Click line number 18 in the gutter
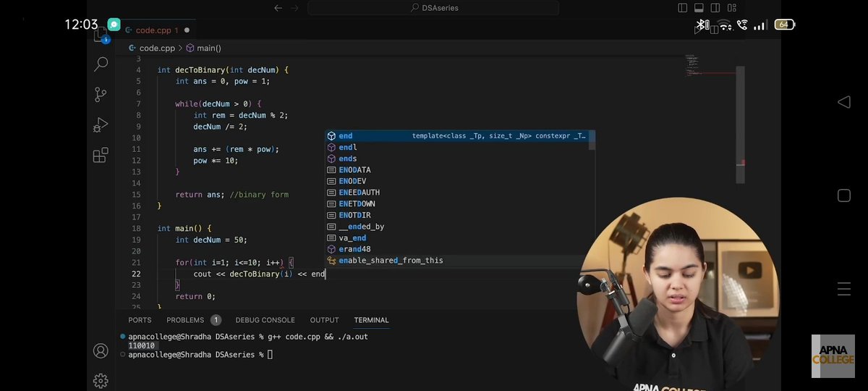 click(136, 229)
